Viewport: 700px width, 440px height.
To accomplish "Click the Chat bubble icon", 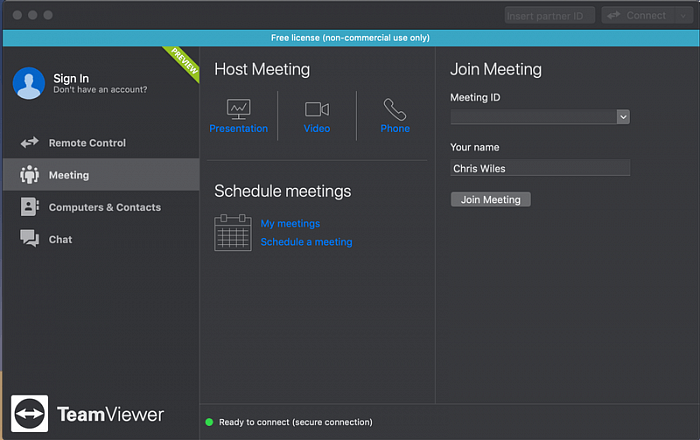I will 30,239.
